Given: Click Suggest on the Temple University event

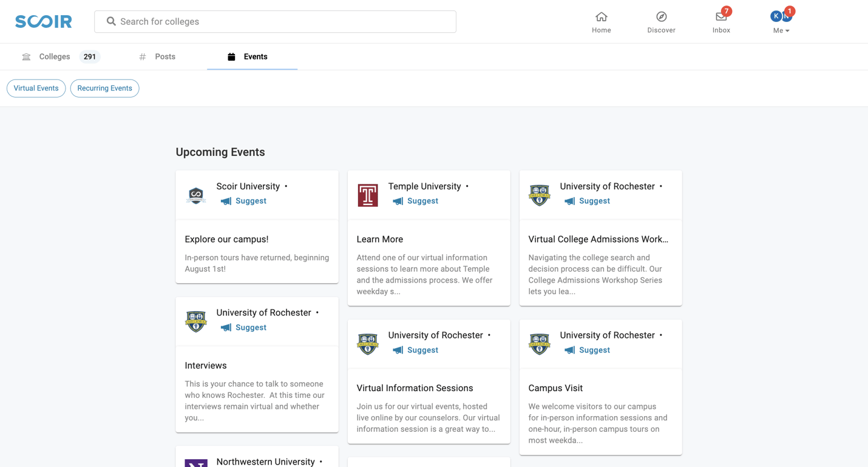Looking at the screenshot, I should point(423,201).
